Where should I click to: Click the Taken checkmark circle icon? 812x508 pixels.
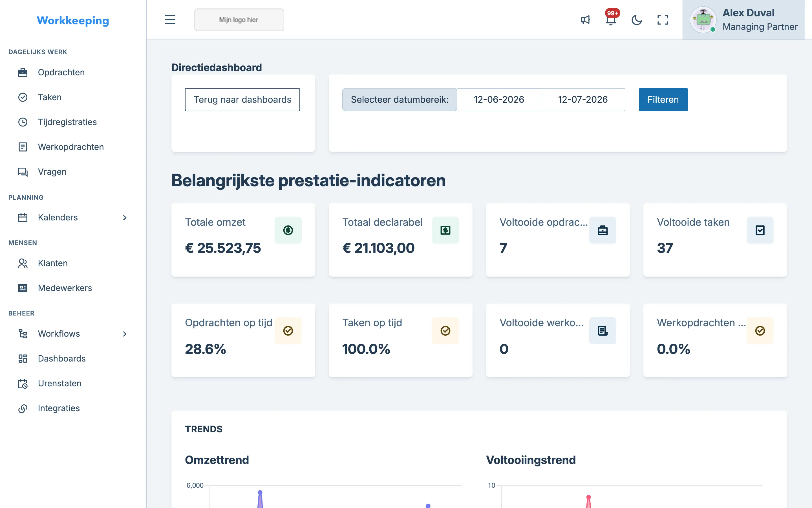pyautogui.click(x=23, y=97)
